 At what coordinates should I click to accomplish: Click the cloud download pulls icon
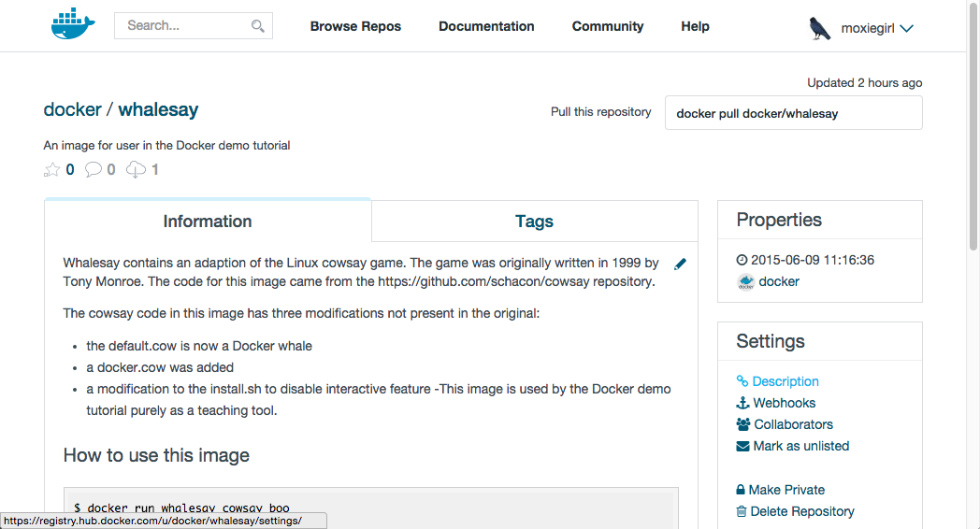(137, 169)
